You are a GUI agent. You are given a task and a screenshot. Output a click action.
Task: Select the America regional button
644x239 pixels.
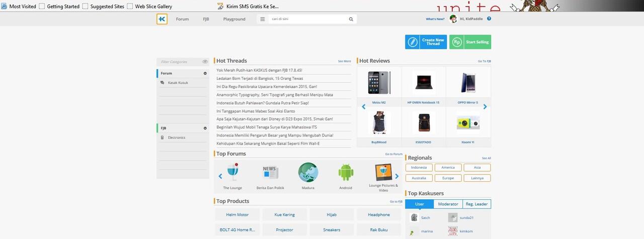pos(448,168)
